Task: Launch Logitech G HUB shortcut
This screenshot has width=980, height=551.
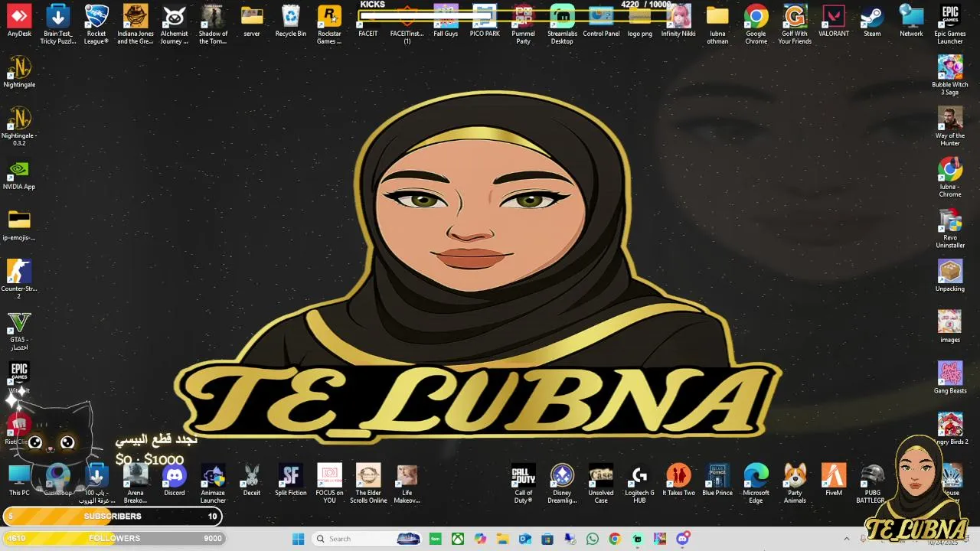Action: pos(639,484)
